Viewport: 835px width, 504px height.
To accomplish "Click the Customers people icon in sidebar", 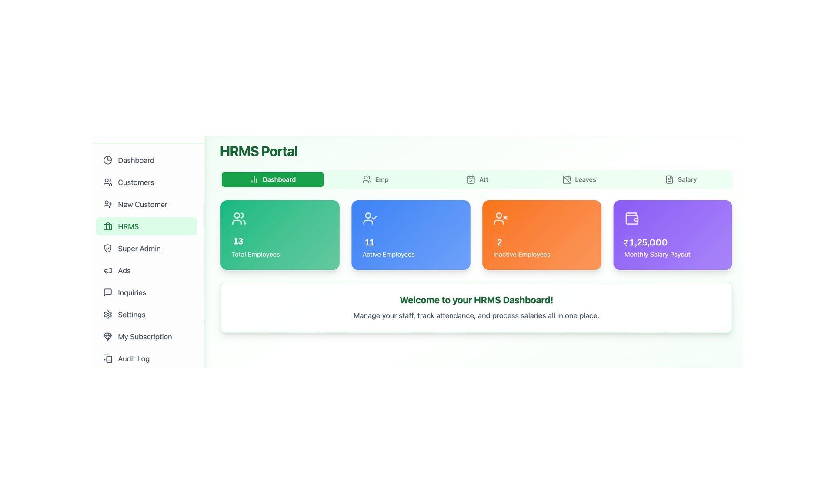I will [x=107, y=182].
